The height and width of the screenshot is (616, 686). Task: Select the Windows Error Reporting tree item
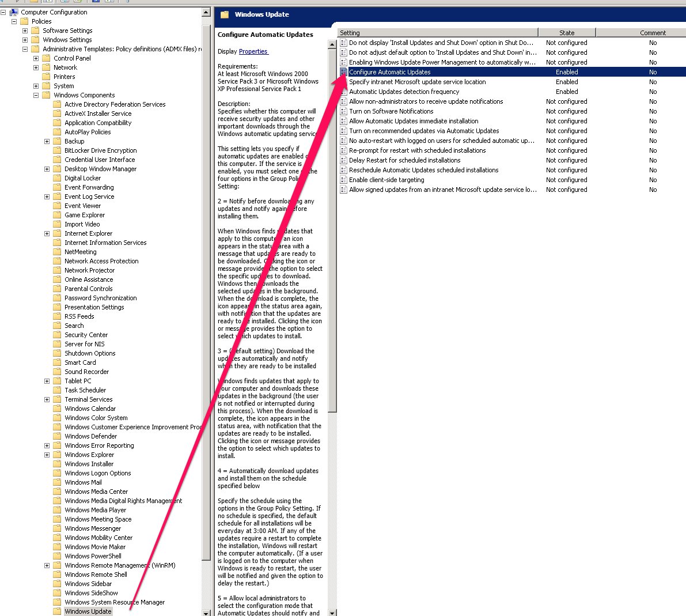[99, 445]
